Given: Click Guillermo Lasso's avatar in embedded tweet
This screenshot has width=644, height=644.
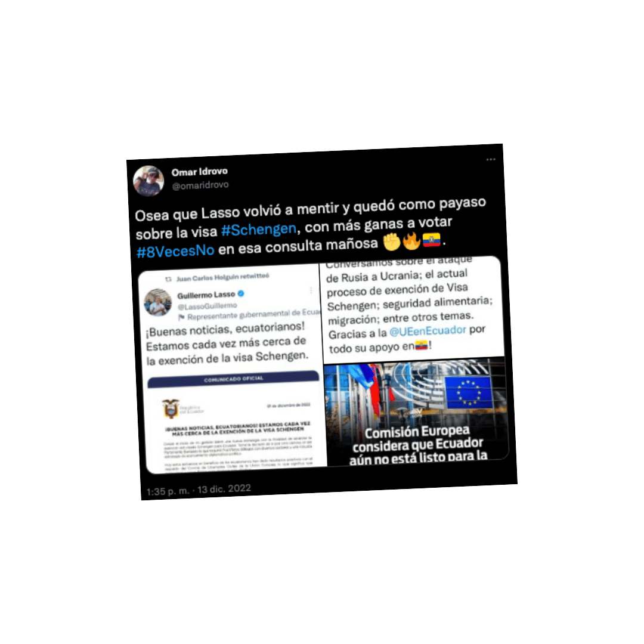Looking at the screenshot, I should pos(158,303).
